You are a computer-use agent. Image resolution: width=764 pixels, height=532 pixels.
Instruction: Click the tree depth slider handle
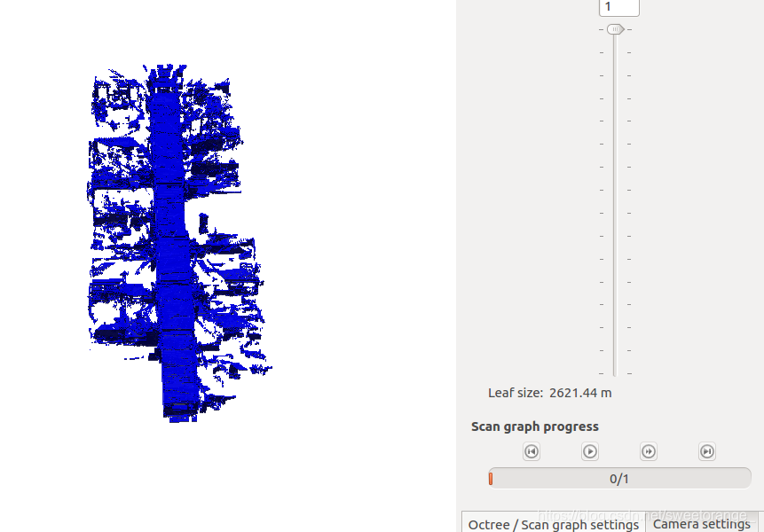click(616, 29)
